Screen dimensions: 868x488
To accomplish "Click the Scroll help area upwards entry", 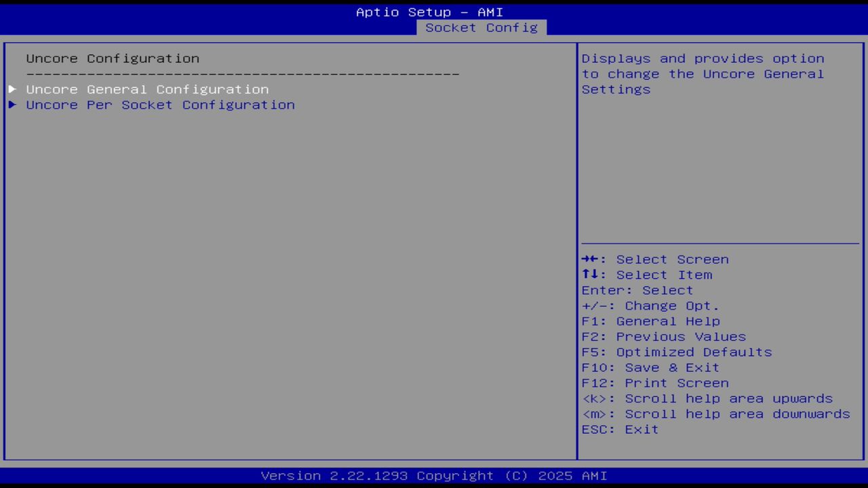I will 707,399.
